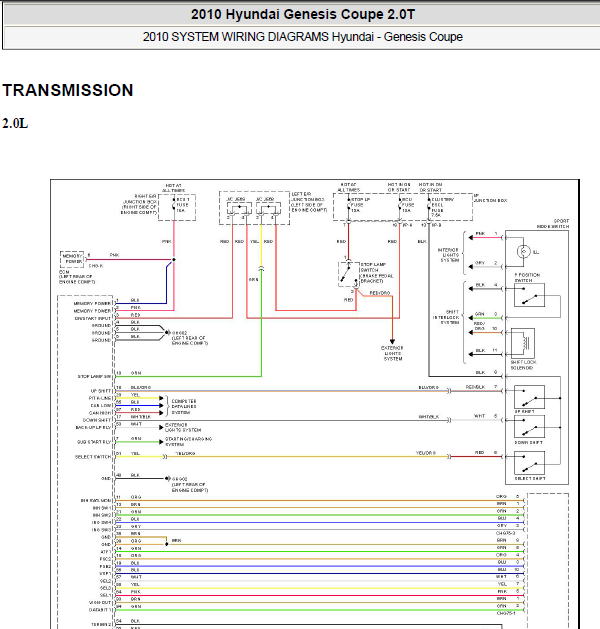This screenshot has height=629, width=600.
Task: Click the 'CAN LOW' pin label
Action: [101, 406]
